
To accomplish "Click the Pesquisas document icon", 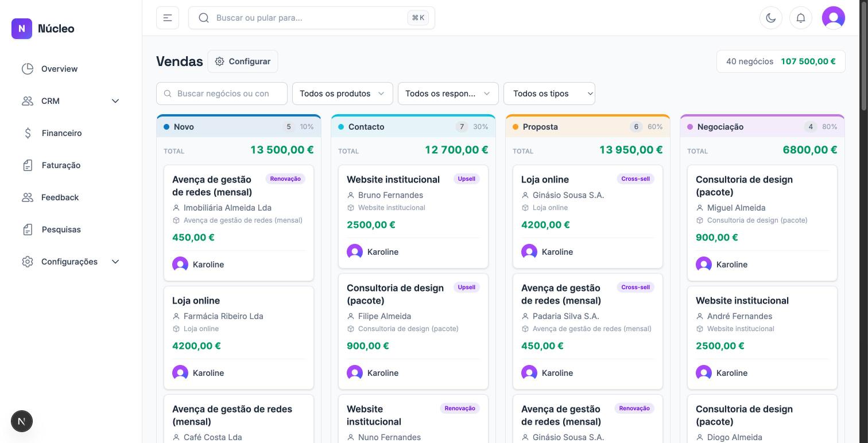I will (28, 230).
